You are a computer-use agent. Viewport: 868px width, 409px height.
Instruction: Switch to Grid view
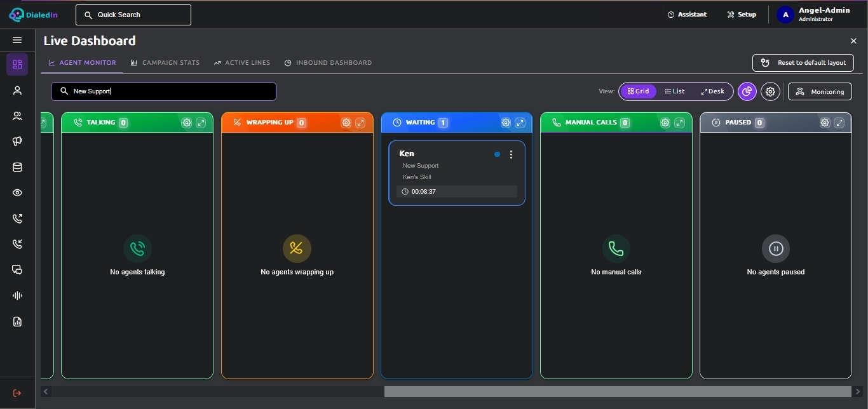pos(638,91)
